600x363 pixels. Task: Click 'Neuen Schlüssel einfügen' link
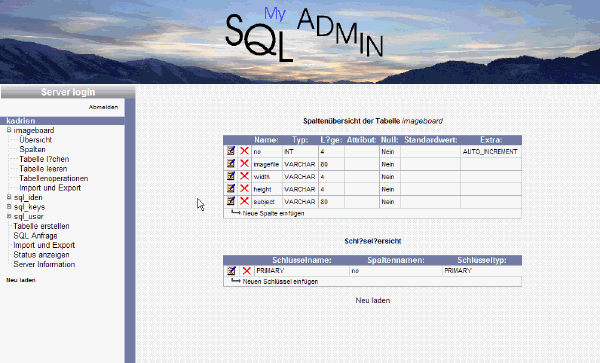point(280,282)
